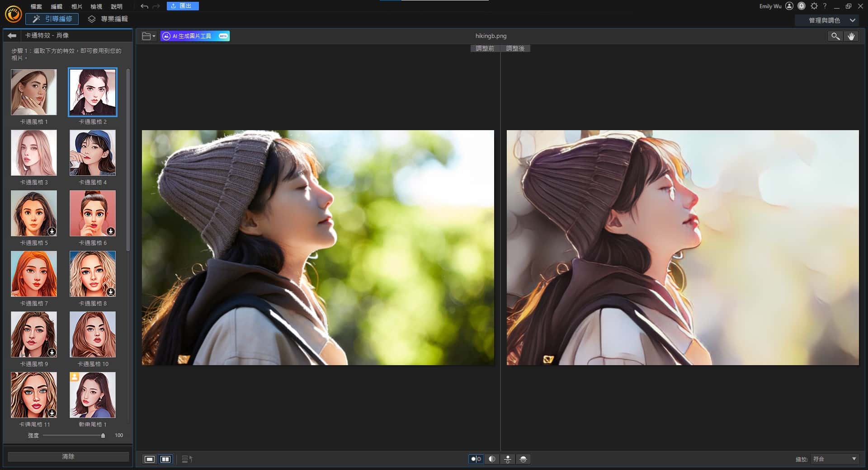The width and height of the screenshot is (868, 470).
Task: Switch to the 專業編輯 tab
Action: pyautogui.click(x=108, y=19)
